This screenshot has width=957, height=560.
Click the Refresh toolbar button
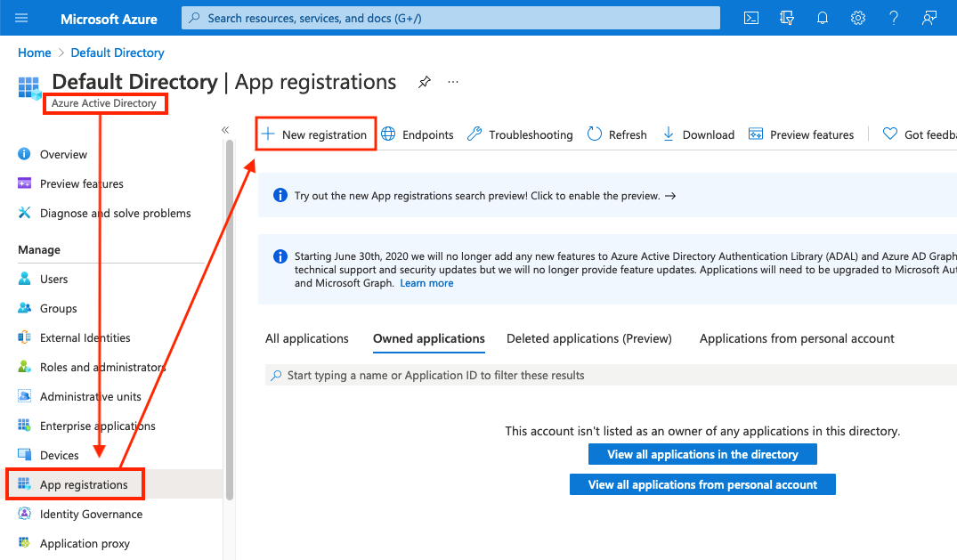[x=617, y=134]
